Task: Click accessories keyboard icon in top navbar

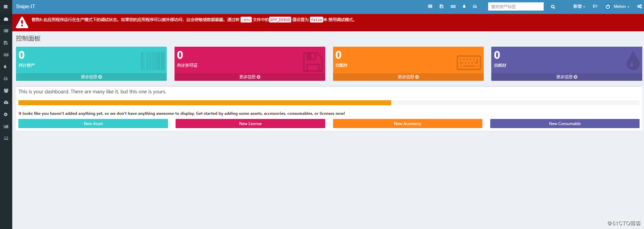Action: [x=453, y=6]
